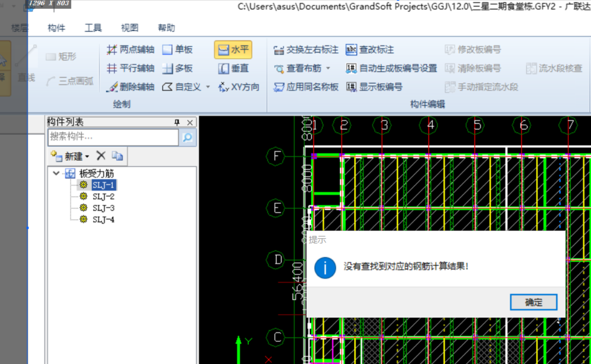Select the 三点画弧 three-point arc tool

tap(70, 81)
